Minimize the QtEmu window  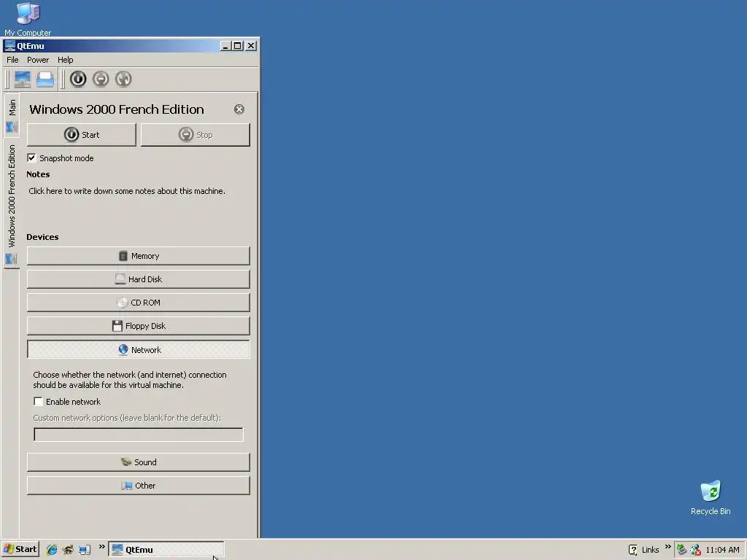(226, 46)
